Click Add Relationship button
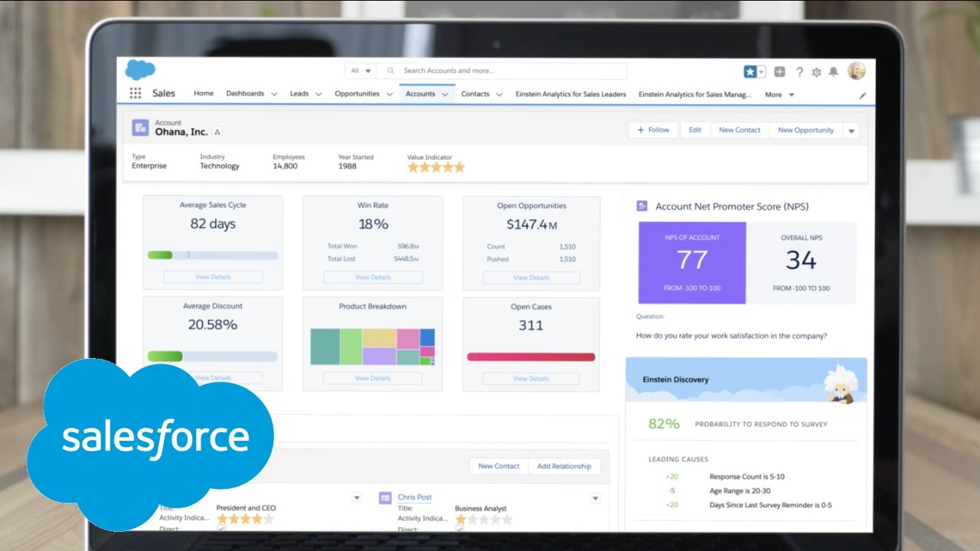 click(564, 466)
